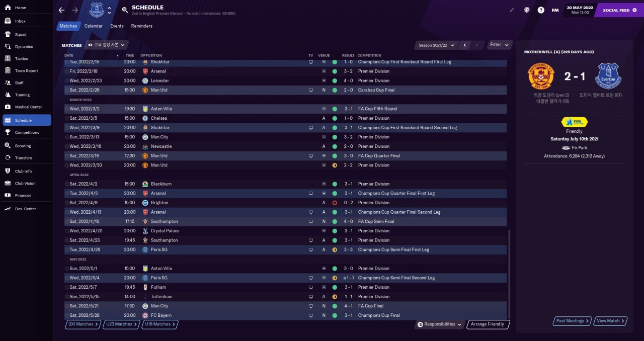Open help with the question mark icon
The image size is (644, 341).
[541, 10]
